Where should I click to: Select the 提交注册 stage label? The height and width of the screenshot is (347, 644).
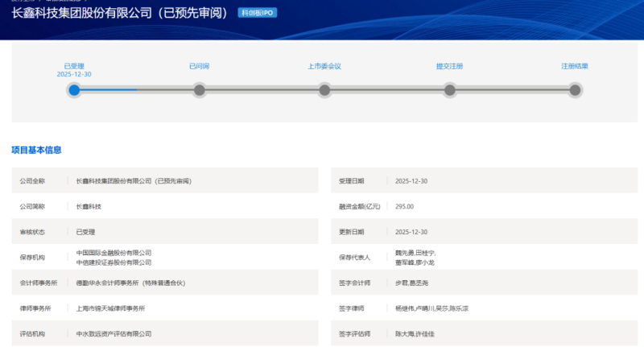coord(449,66)
